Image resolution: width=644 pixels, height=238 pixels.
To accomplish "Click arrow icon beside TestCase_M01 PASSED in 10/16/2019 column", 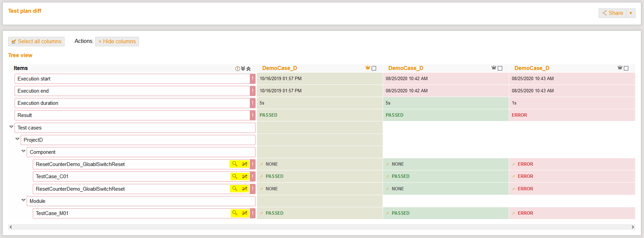I will coord(261,213).
